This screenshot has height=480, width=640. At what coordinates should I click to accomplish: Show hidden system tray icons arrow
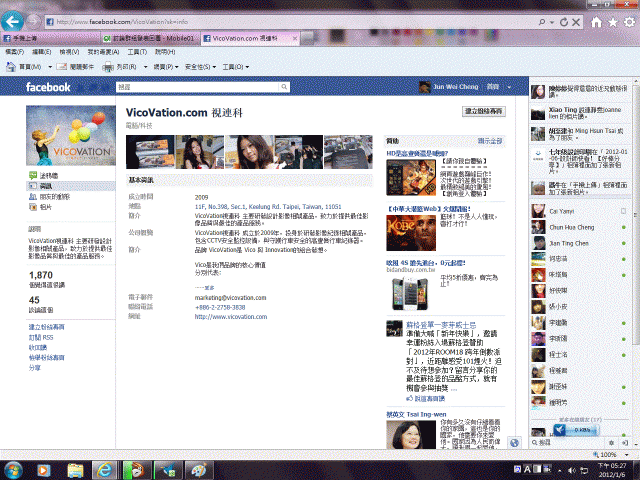[559, 470]
